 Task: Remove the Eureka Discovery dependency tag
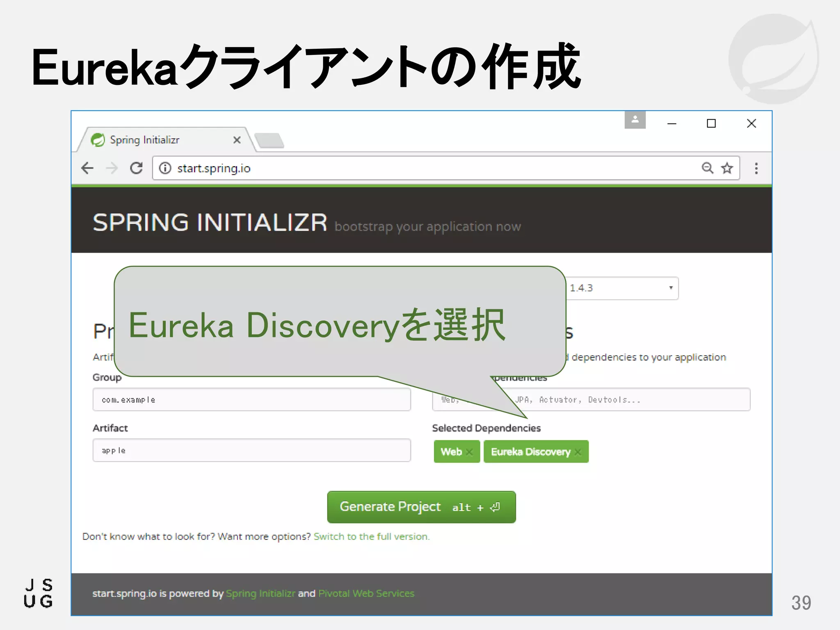pos(578,452)
